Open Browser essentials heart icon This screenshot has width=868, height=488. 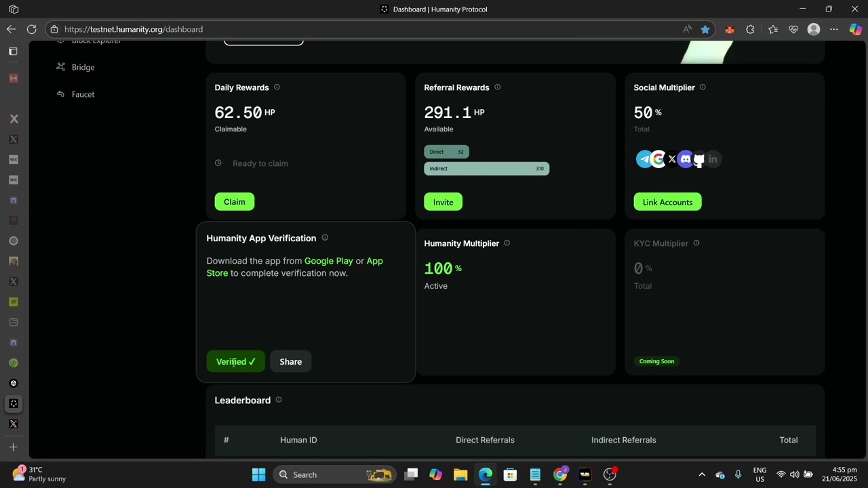point(793,29)
